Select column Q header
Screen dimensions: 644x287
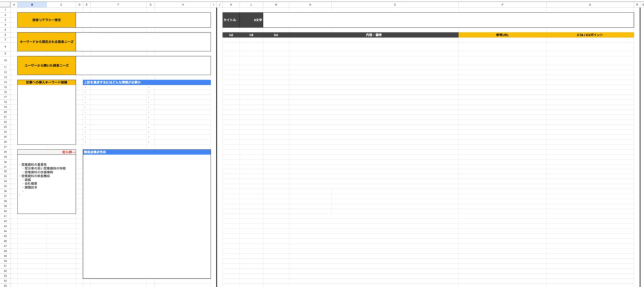tap(590, 4)
